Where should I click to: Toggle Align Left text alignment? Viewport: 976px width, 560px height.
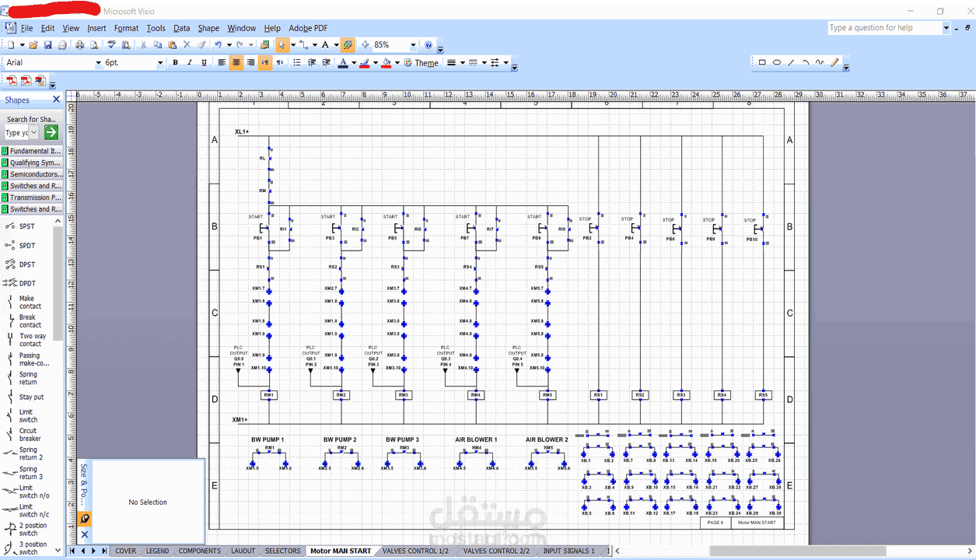point(222,63)
